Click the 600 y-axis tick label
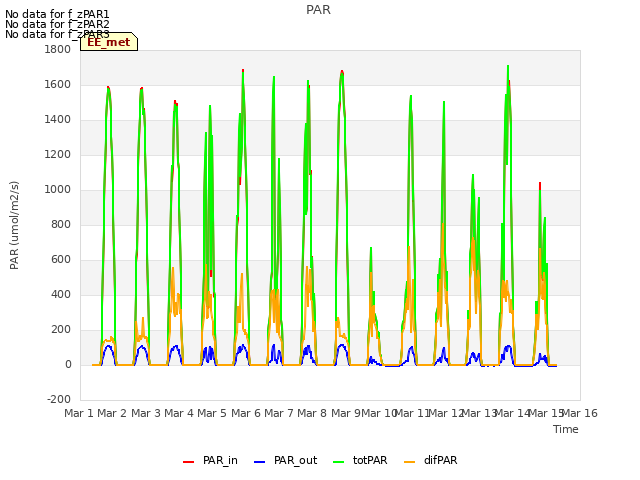 point(61,260)
